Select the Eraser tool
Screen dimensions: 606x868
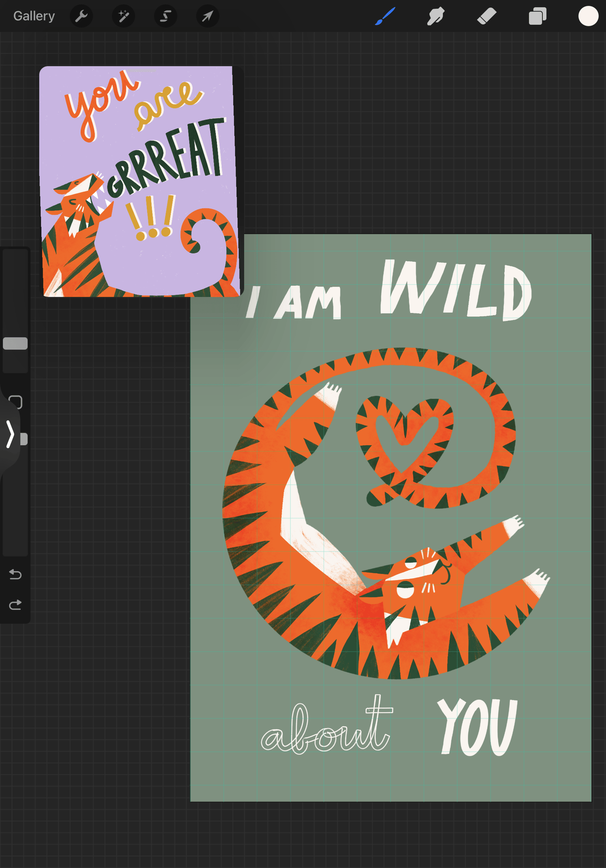(x=486, y=16)
